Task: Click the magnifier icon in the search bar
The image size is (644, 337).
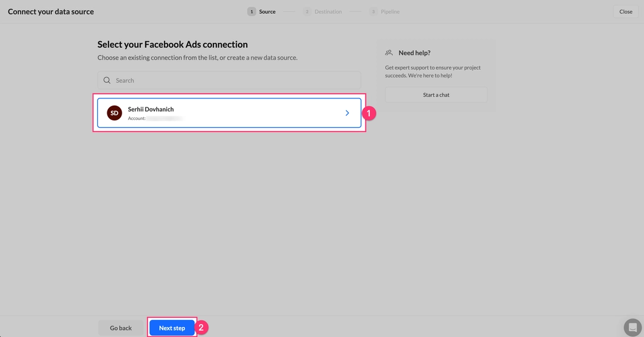Action: [x=107, y=81]
